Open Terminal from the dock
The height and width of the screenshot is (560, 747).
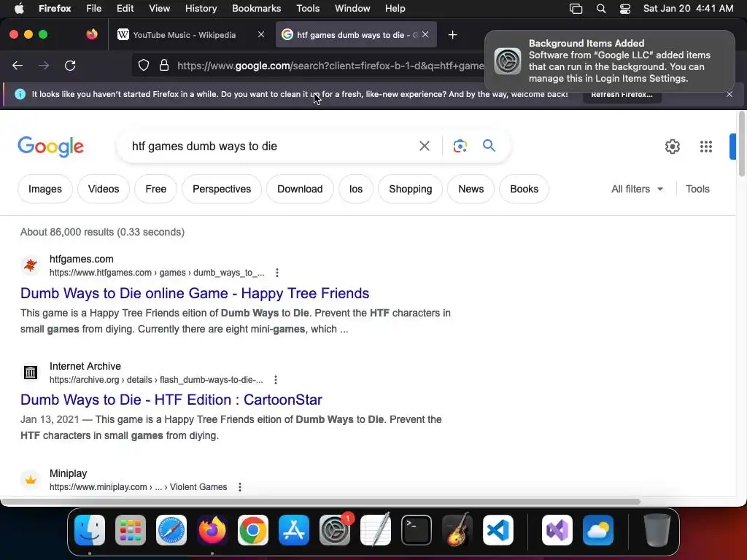point(417,530)
